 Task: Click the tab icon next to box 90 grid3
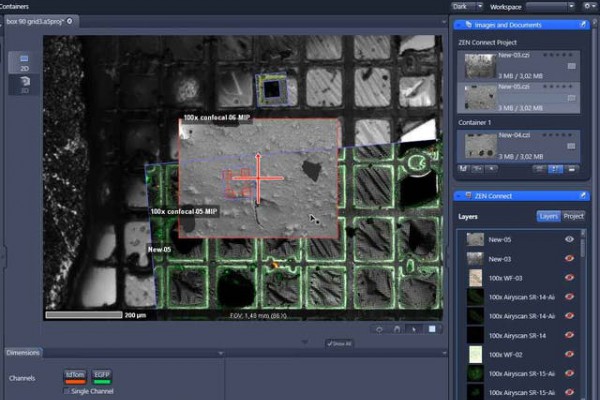(70, 21)
